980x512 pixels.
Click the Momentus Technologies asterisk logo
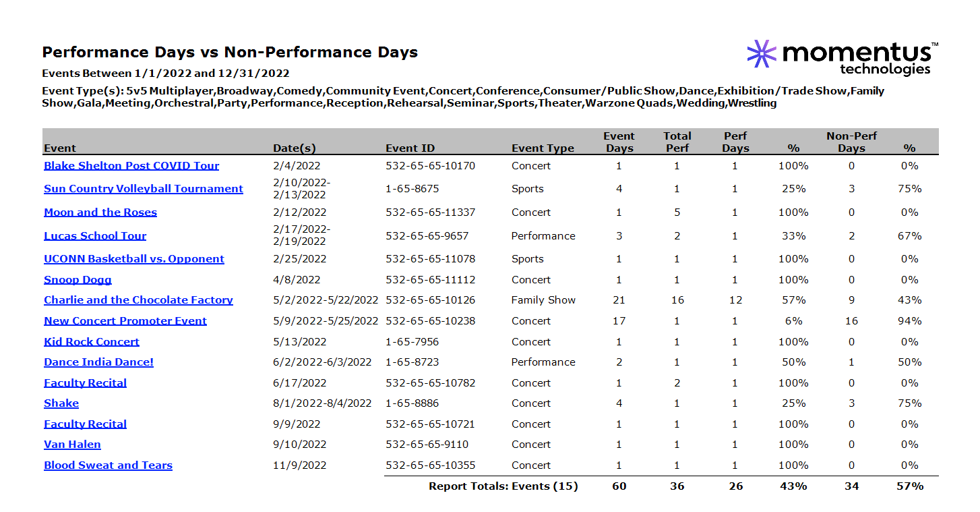[760, 53]
